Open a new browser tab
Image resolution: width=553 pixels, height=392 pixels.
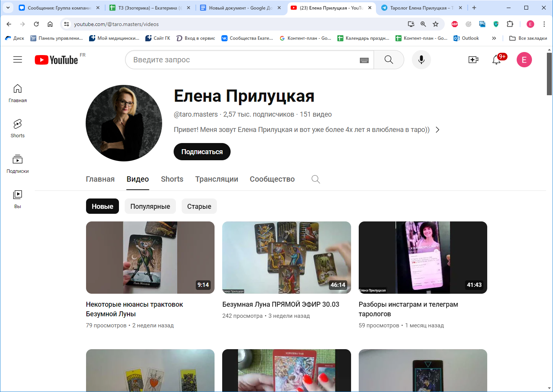(474, 8)
